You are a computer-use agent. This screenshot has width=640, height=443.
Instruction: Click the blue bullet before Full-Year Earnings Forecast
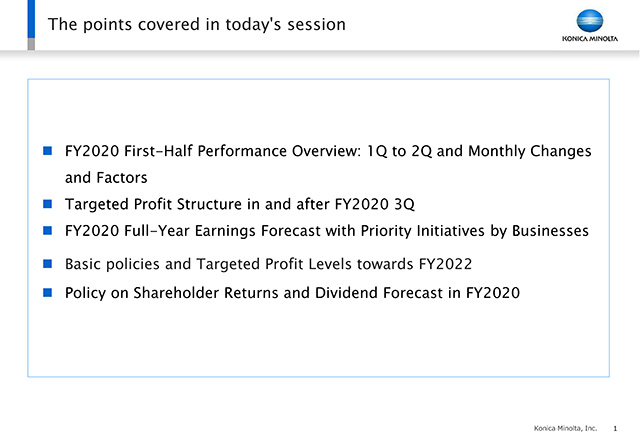(47, 231)
